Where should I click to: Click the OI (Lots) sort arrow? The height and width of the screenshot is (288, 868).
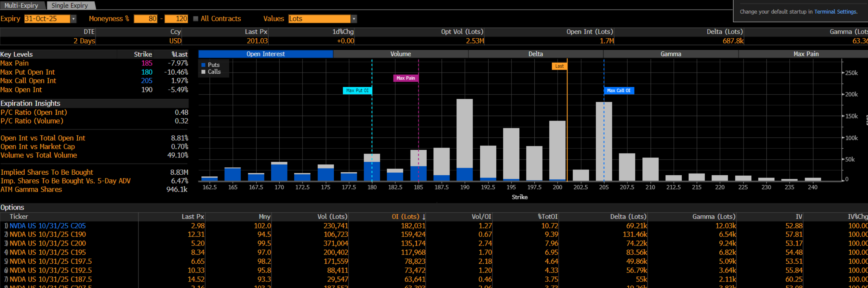[424, 217]
